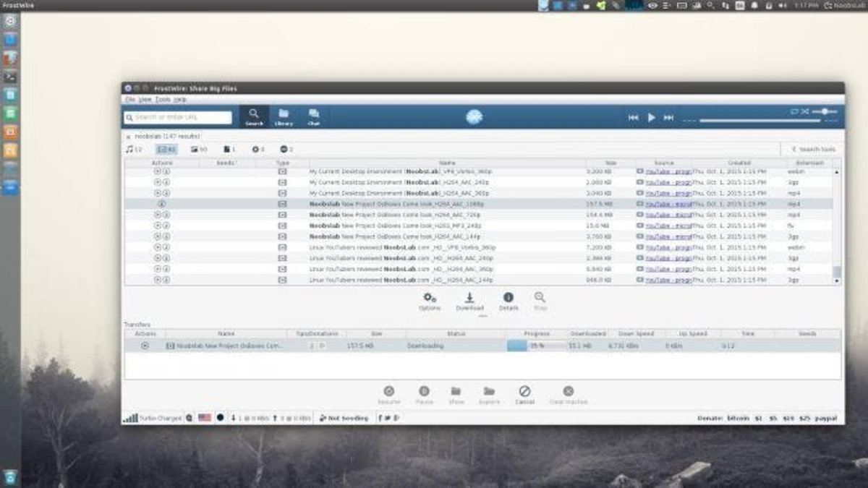Image resolution: width=868 pixels, height=488 pixels.
Task: Filter results by audio files
Action: point(134,149)
